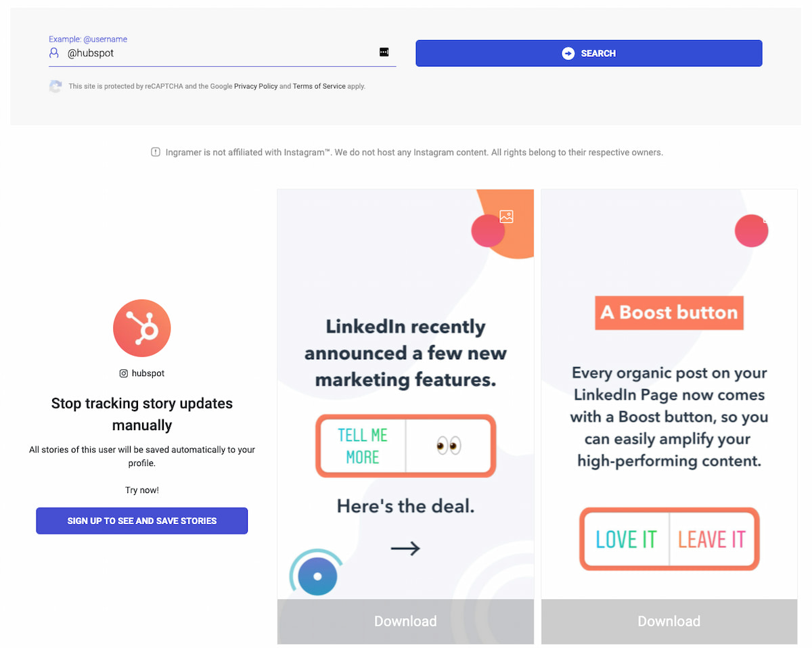
Task: Download the LinkedIn marketing features story
Action: pos(405,621)
